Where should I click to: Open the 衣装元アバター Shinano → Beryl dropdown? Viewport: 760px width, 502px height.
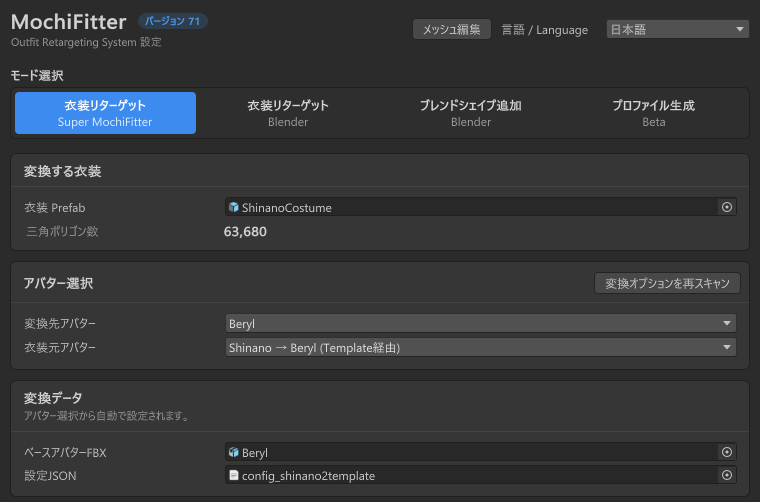click(x=480, y=347)
